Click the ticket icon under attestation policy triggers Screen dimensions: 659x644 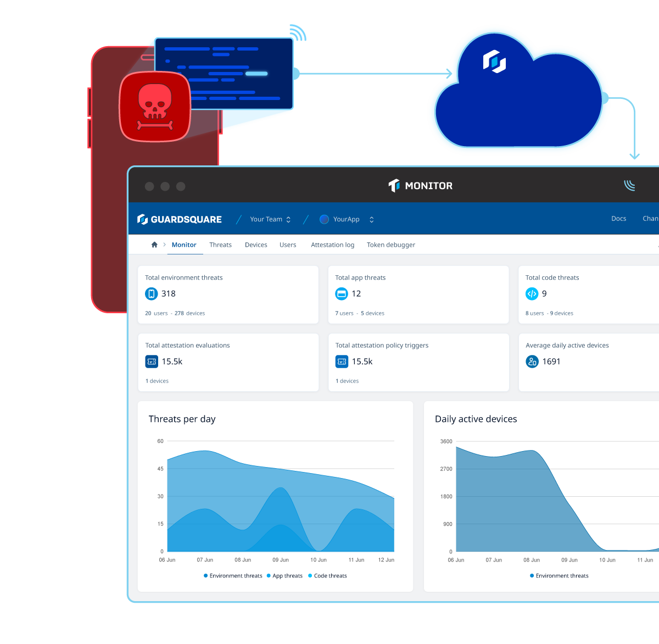click(x=342, y=362)
